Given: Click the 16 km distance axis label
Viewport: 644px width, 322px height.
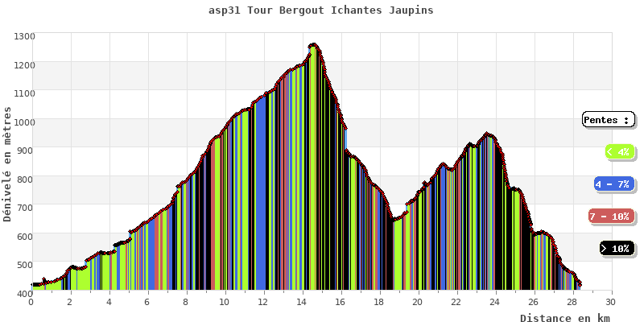Looking at the screenshot, I should coord(341,303).
